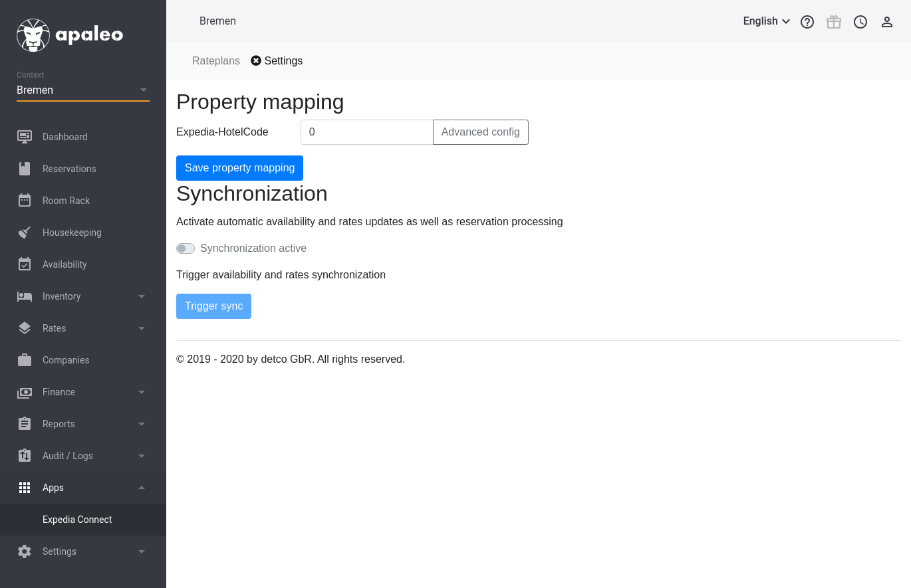The height and width of the screenshot is (588, 911).
Task: Open the gift box icon in header
Action: tap(834, 22)
